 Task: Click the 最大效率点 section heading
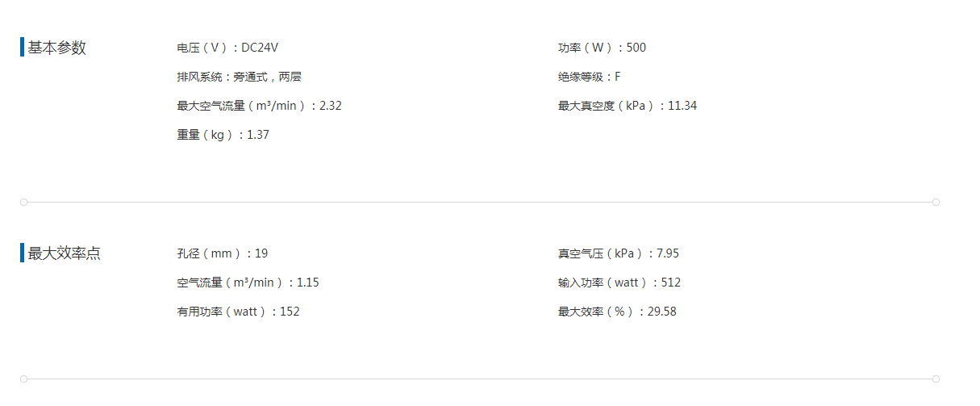[64, 253]
